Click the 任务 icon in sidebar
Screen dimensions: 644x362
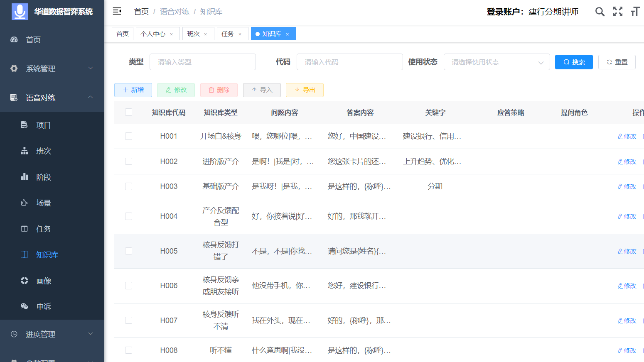tap(25, 229)
